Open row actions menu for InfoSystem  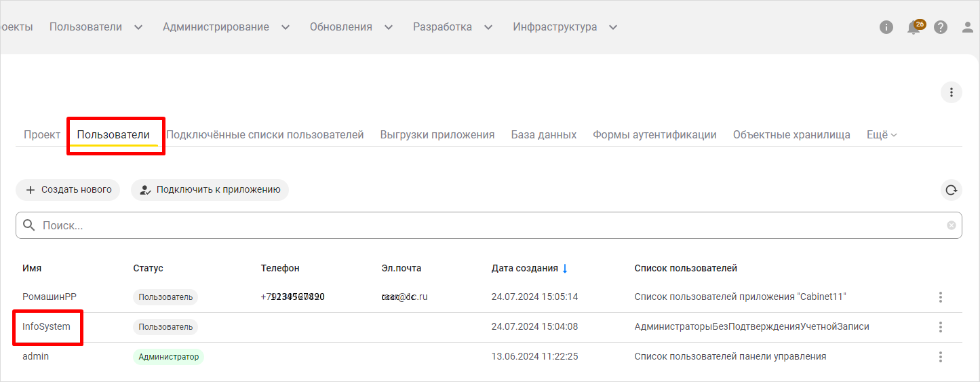pos(940,327)
